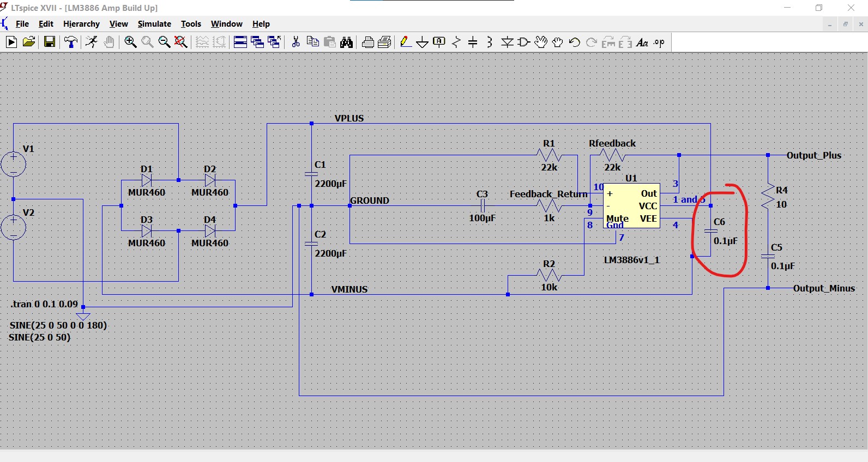The height and width of the screenshot is (462, 868).
Task: Open the View menu
Action: pos(118,24)
